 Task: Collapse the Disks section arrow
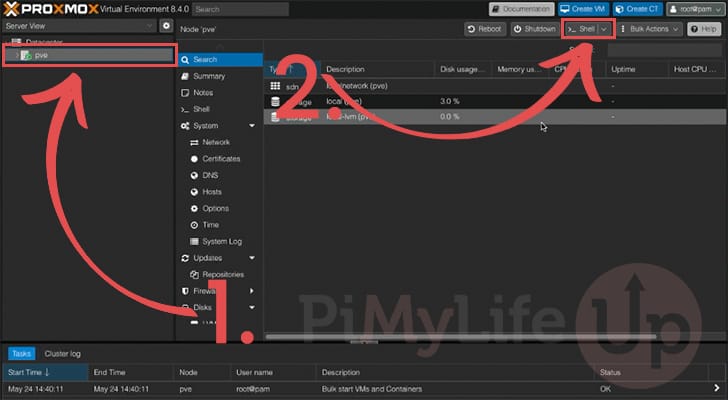(252, 307)
